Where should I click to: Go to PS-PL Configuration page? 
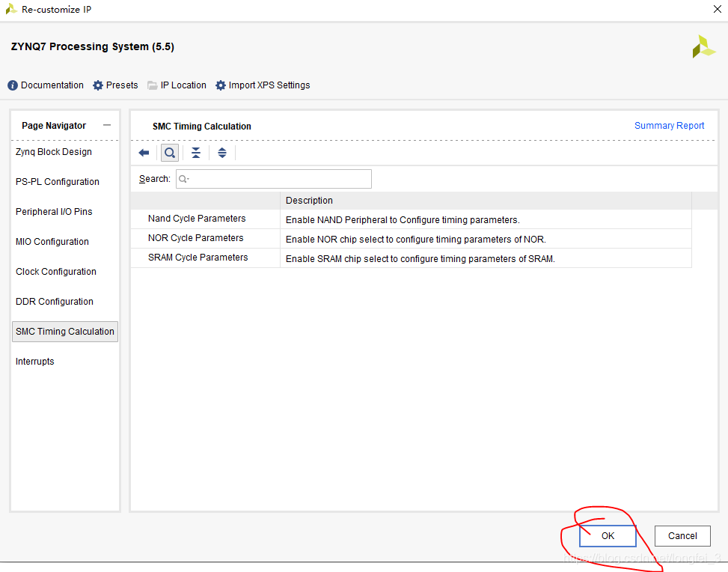[58, 182]
